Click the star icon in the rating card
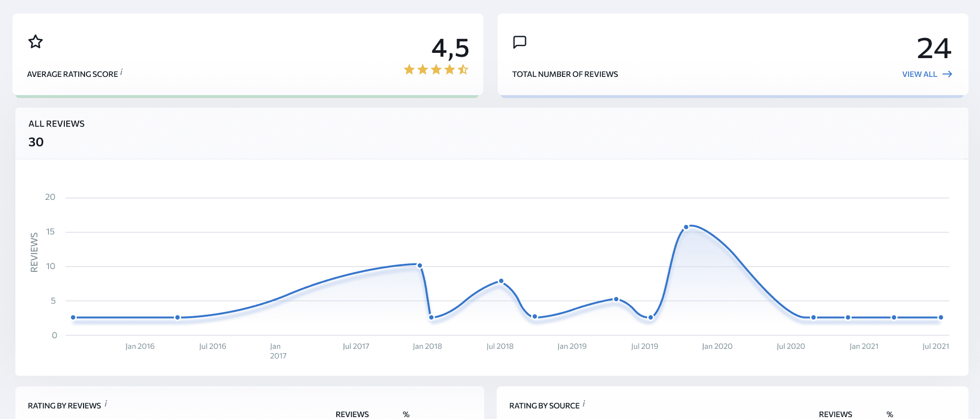 [x=36, y=42]
